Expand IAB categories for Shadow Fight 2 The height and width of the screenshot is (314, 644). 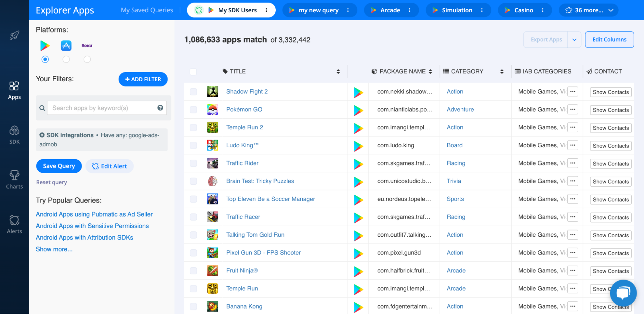coord(573,92)
